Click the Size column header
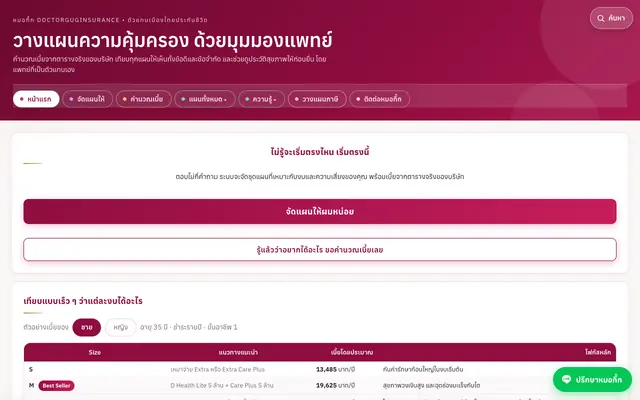Viewport: 640px width, 400px height. [x=95, y=352]
